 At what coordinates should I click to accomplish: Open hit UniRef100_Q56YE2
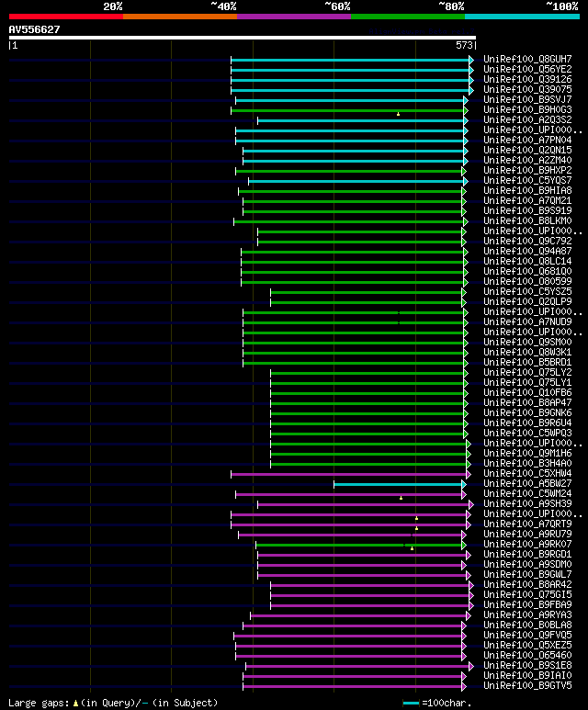[x=527, y=69]
